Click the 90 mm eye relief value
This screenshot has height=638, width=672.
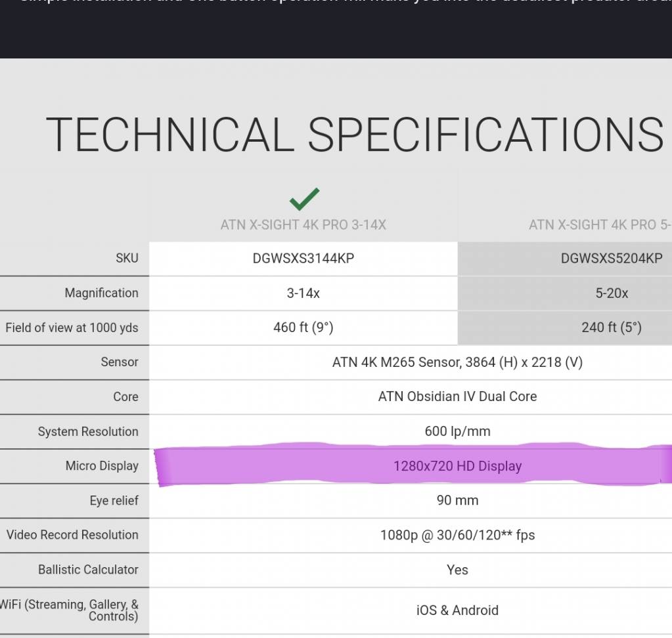click(457, 500)
